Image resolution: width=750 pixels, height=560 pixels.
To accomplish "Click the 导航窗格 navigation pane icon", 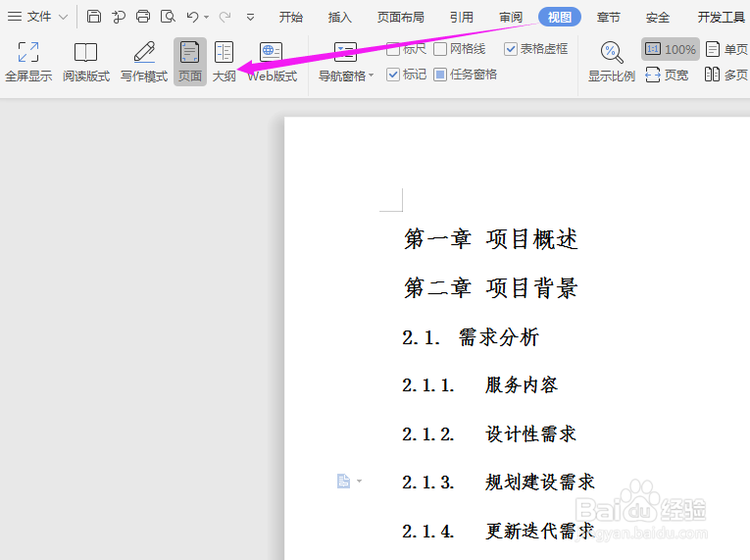I will click(x=345, y=52).
